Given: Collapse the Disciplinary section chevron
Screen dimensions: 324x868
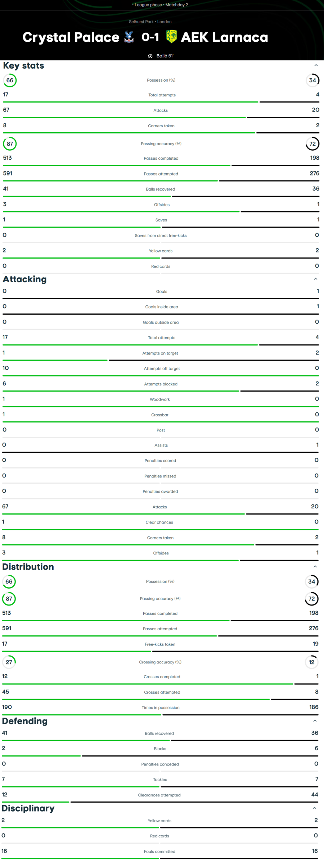Looking at the screenshot, I should pos(315,808).
